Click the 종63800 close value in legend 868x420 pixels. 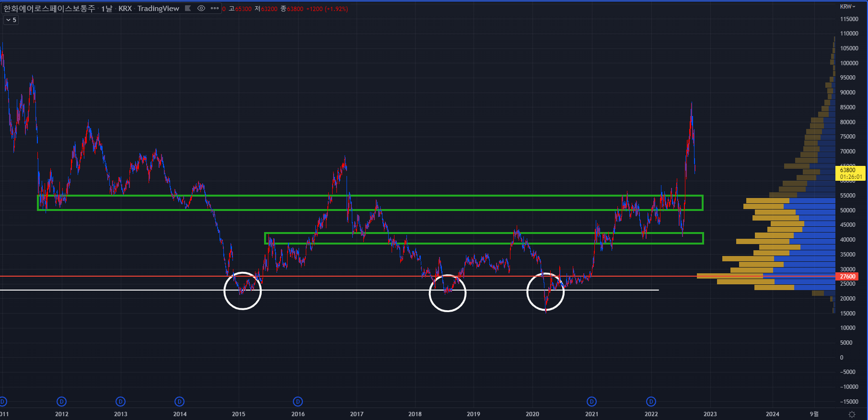pos(292,9)
